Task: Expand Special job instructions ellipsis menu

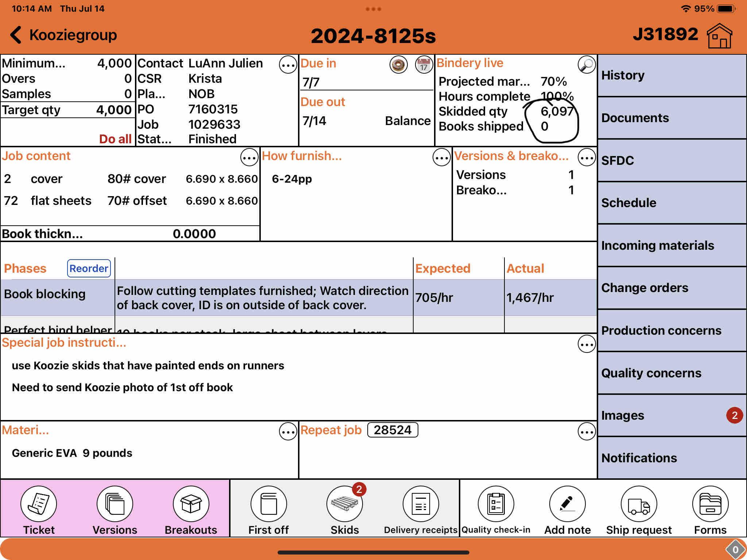Action: (587, 344)
